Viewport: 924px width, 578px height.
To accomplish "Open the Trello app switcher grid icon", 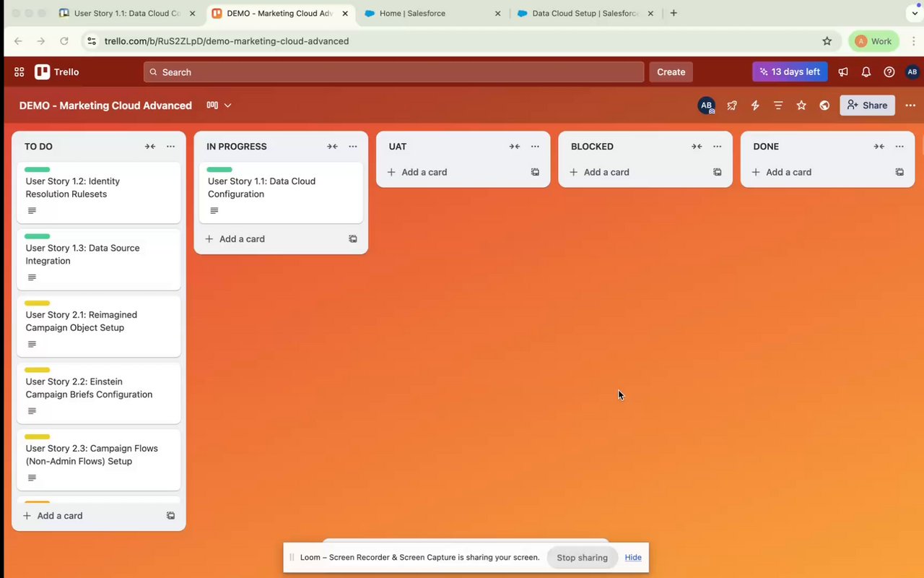I will coord(19,72).
